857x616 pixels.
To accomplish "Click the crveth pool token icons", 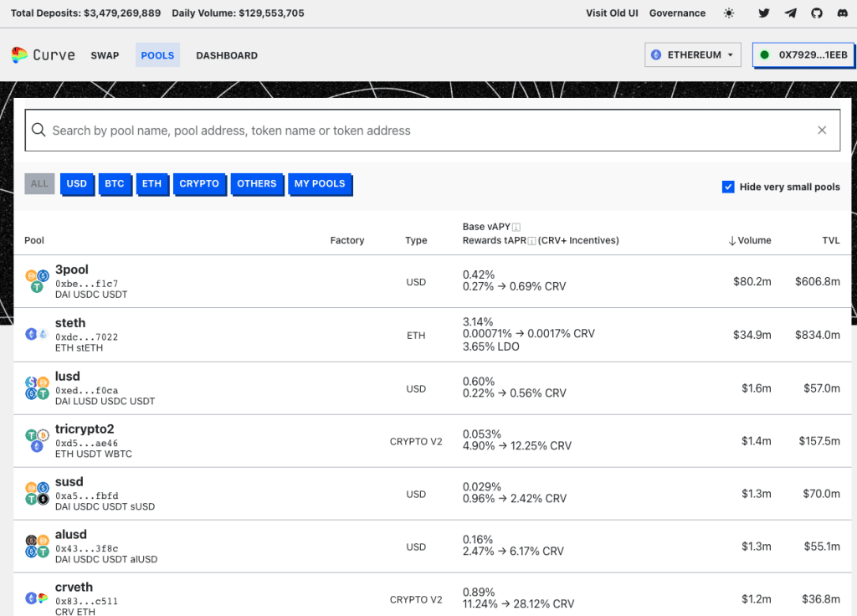I will click(37, 598).
